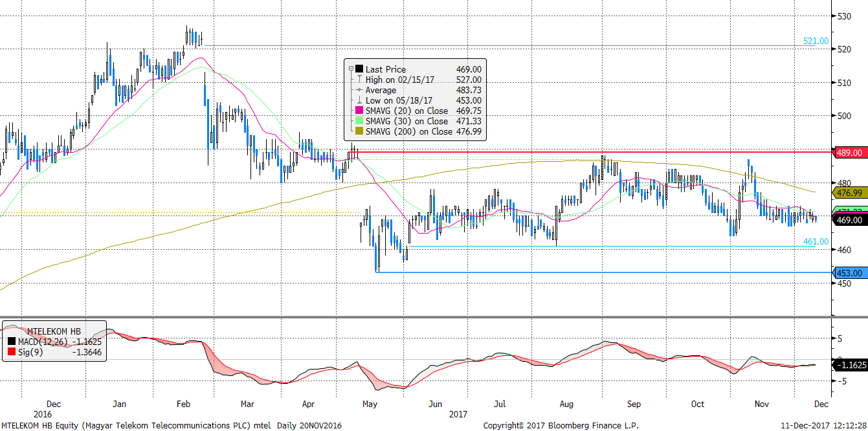The image size is (868, 431).
Task: Click the Low on 05/18/17 marker icon
Action: (x=359, y=100)
